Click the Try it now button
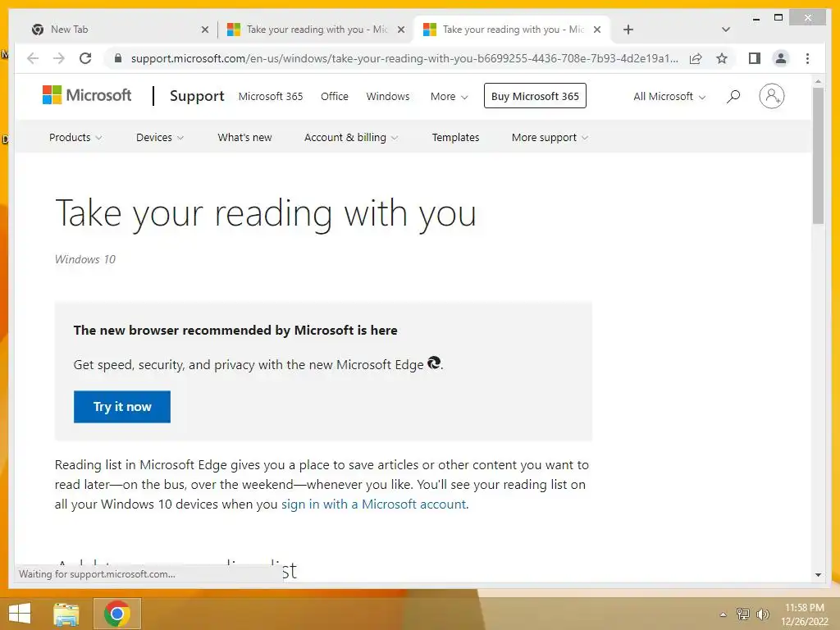This screenshot has width=840, height=630. pyautogui.click(x=122, y=407)
